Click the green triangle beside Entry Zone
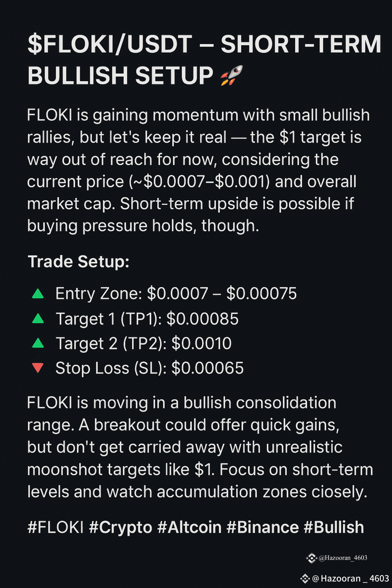This screenshot has height=588, width=392. pos(38,294)
